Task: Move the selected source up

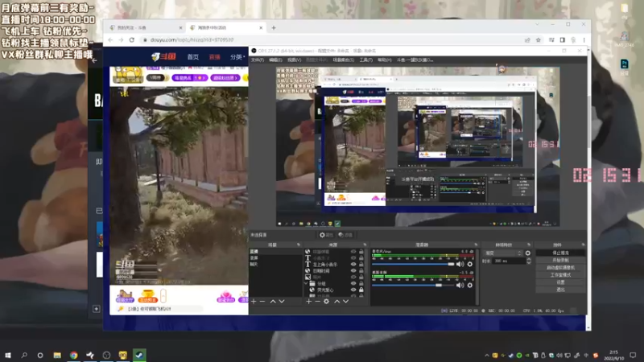Action: tap(336, 301)
